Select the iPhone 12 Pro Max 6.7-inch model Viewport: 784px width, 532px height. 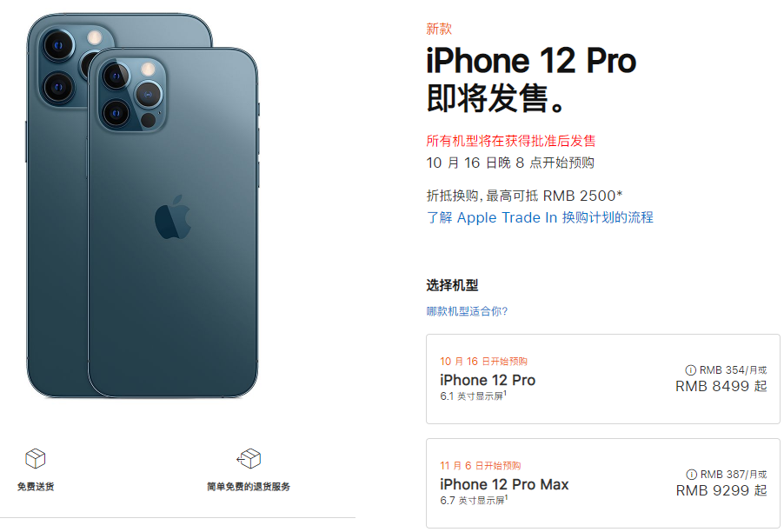603,483
